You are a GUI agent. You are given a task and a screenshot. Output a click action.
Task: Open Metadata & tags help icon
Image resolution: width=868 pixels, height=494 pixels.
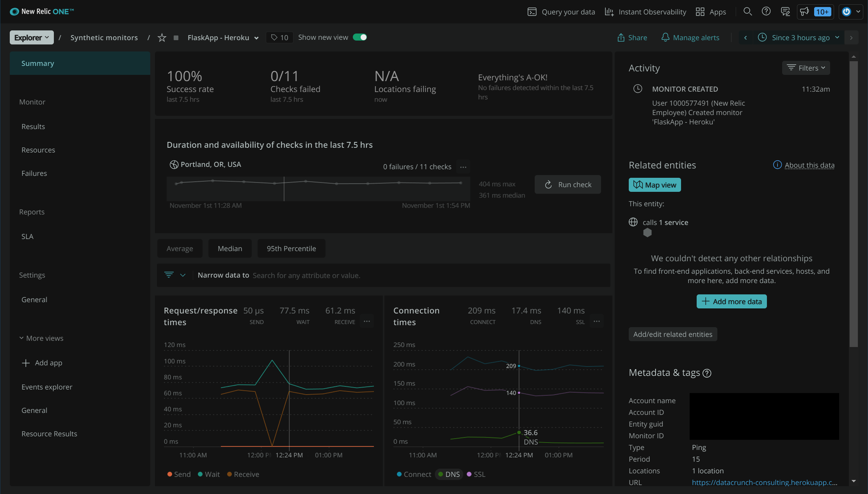(x=707, y=373)
